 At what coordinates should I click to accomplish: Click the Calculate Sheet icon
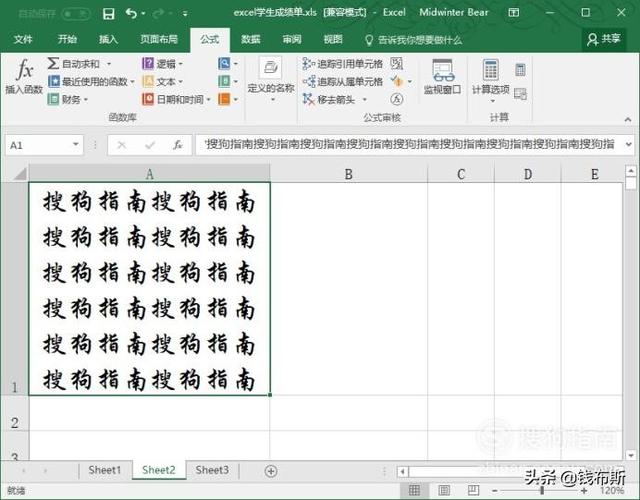[x=520, y=94]
